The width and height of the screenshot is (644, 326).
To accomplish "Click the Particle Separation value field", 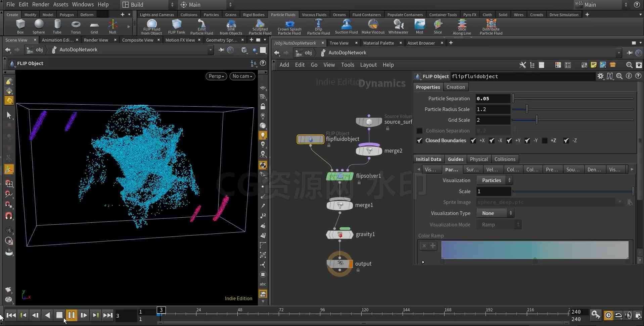I will click(x=493, y=98).
